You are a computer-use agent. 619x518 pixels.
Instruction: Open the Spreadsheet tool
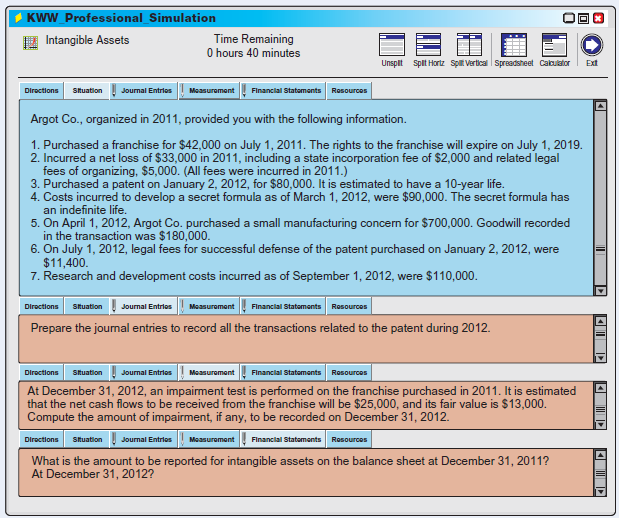pyautogui.click(x=513, y=45)
